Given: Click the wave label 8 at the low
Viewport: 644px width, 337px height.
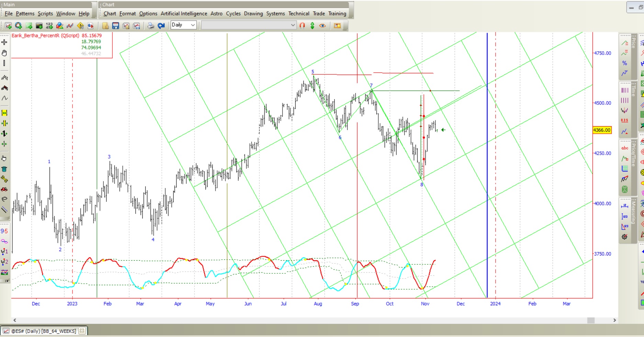Looking at the screenshot, I should [422, 185].
